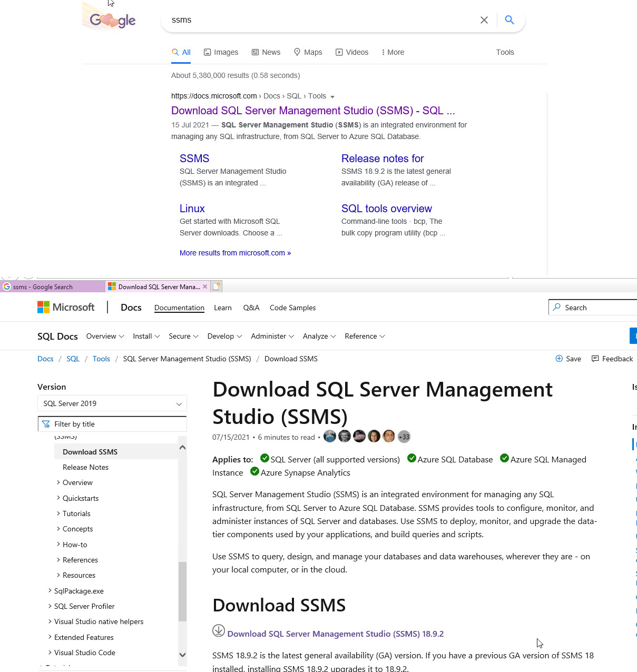
Task: Click the download arrow icon beside SSMS 18.9.2
Action: click(218, 630)
